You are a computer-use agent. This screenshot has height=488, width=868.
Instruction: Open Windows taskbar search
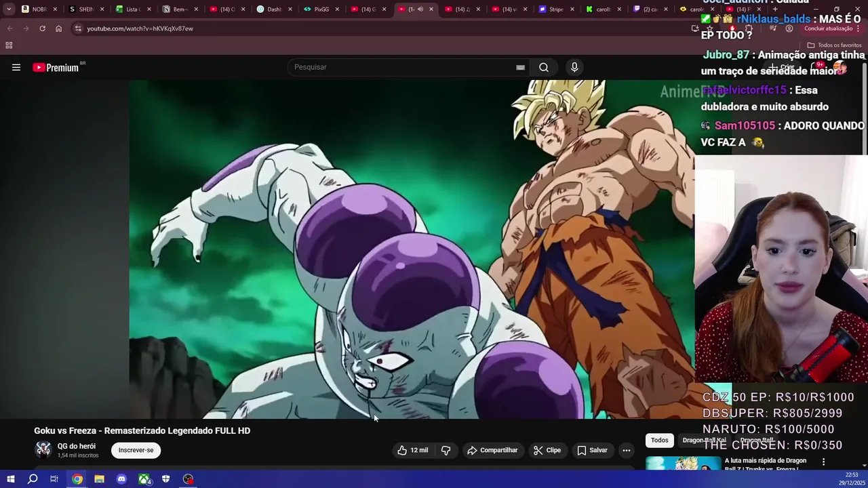33,479
